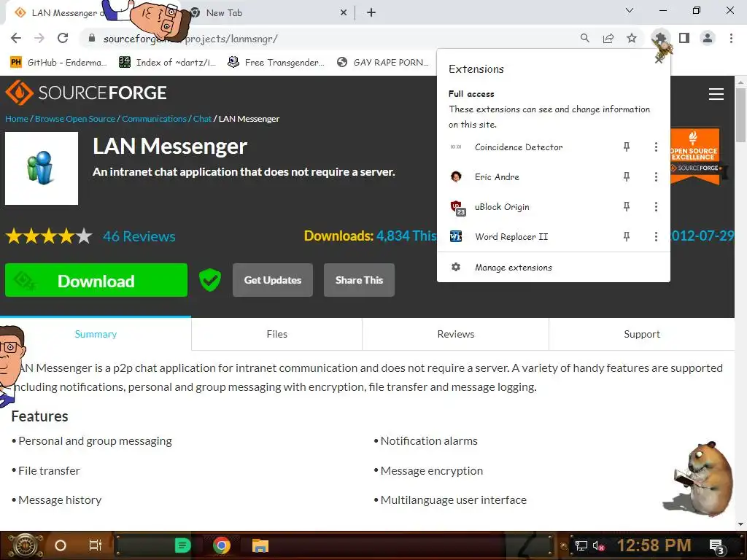Open more options for Coincidence Detector
Image resolution: width=747 pixels, height=560 pixels.
[656, 147]
